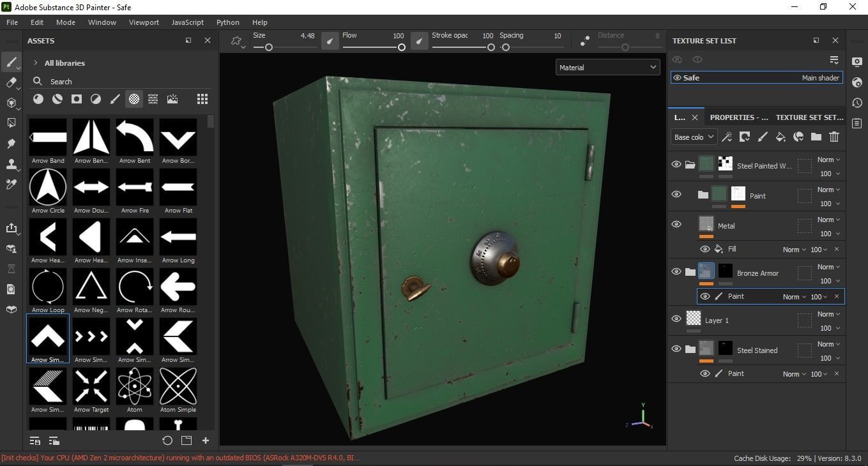
Task: Open blend mode of Fill effect
Action: (795, 250)
